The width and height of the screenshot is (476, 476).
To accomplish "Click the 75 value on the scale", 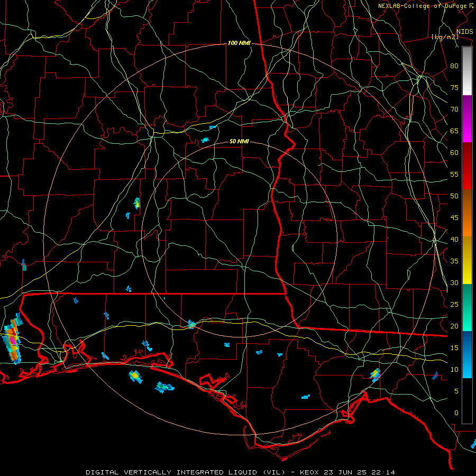I will click(454, 88).
